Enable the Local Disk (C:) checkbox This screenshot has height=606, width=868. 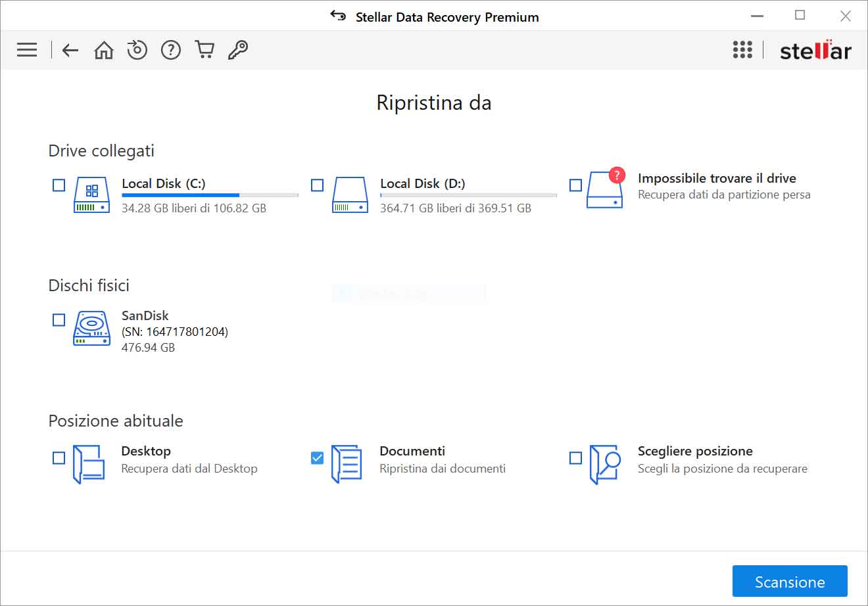pyautogui.click(x=59, y=185)
